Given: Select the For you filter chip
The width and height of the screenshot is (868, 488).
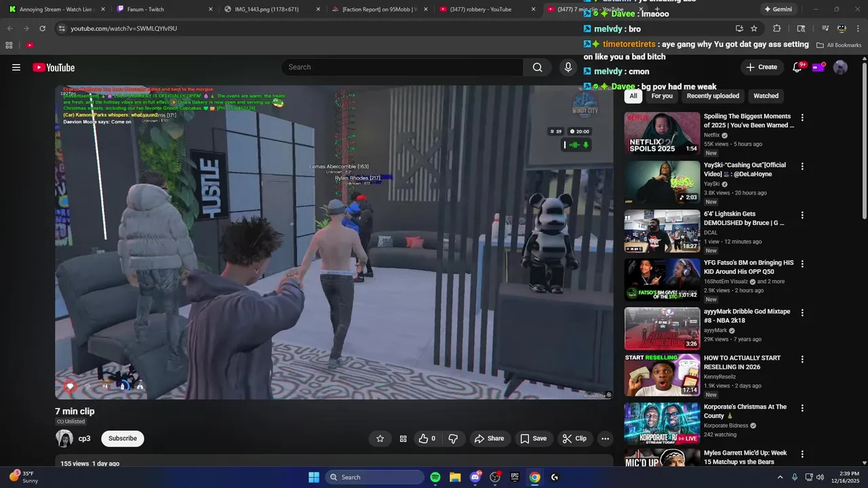Looking at the screenshot, I should [x=662, y=96].
